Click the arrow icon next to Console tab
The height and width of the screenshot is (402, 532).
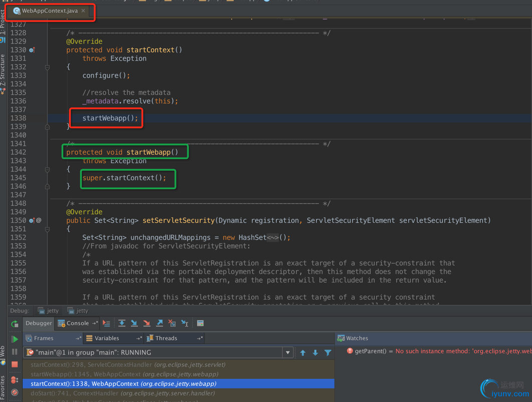pyautogui.click(x=95, y=323)
